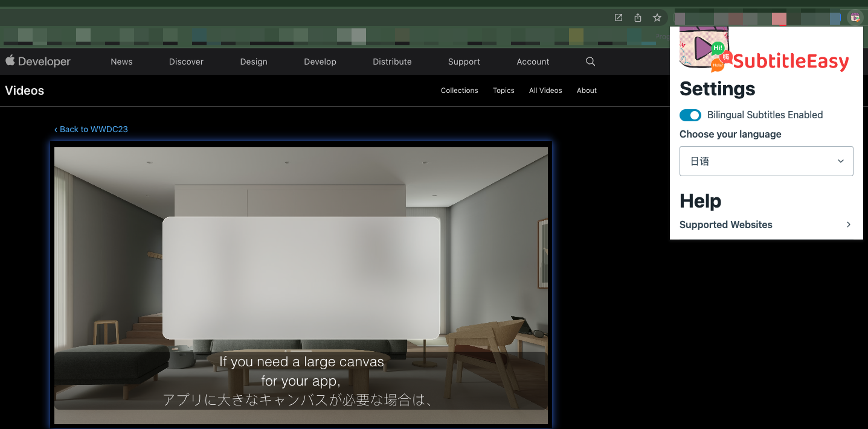The height and width of the screenshot is (429, 868).
Task: Click the English subtitle 'If you need a large canvas'
Action: pos(301,361)
